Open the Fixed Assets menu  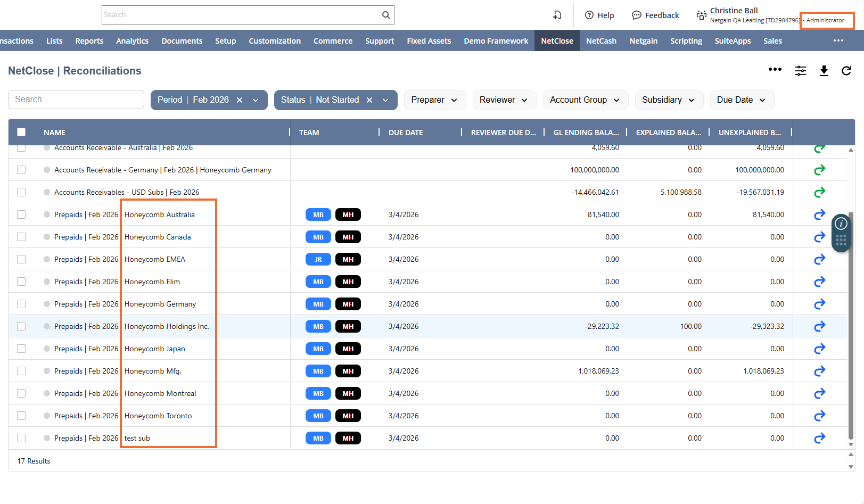tap(429, 41)
